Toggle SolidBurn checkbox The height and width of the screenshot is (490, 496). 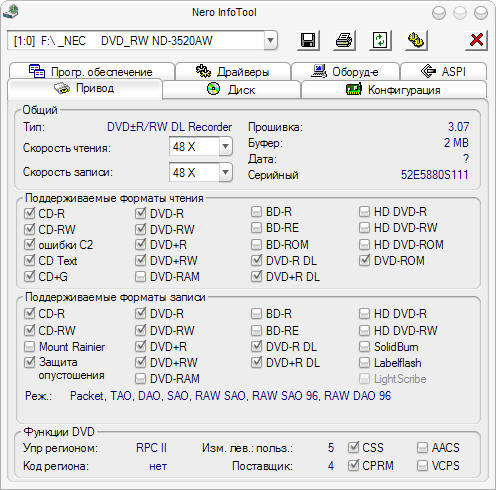click(364, 347)
